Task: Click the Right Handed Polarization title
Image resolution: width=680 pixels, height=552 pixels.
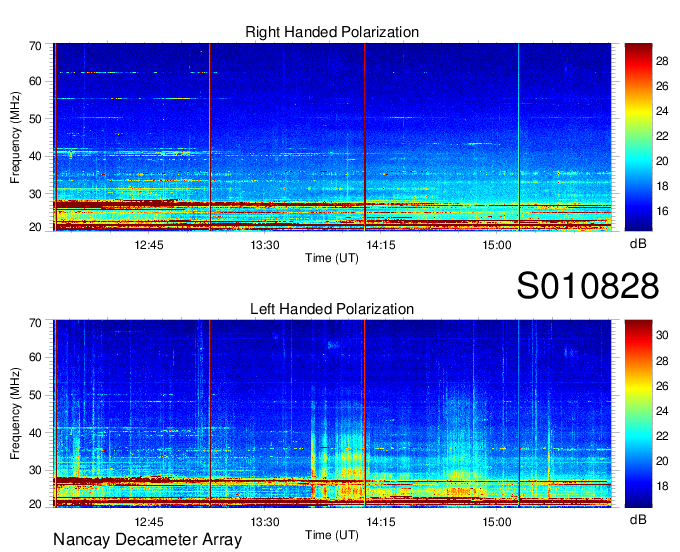Action: [x=332, y=32]
